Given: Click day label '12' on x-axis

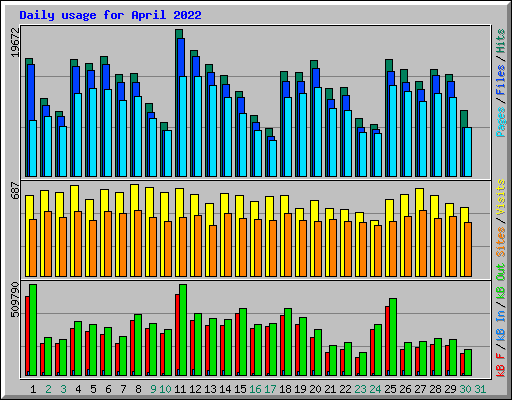Looking at the screenshot, I should pyautogui.click(x=195, y=389).
